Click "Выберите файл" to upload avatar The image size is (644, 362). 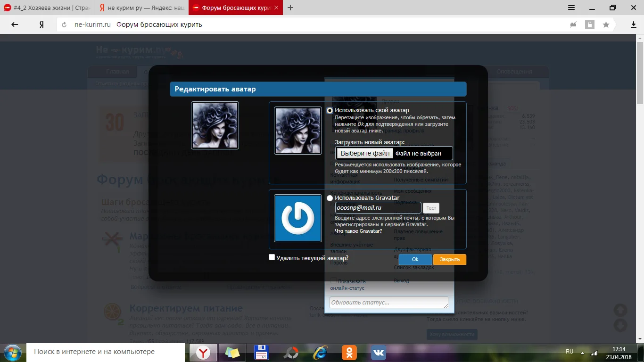[365, 153]
